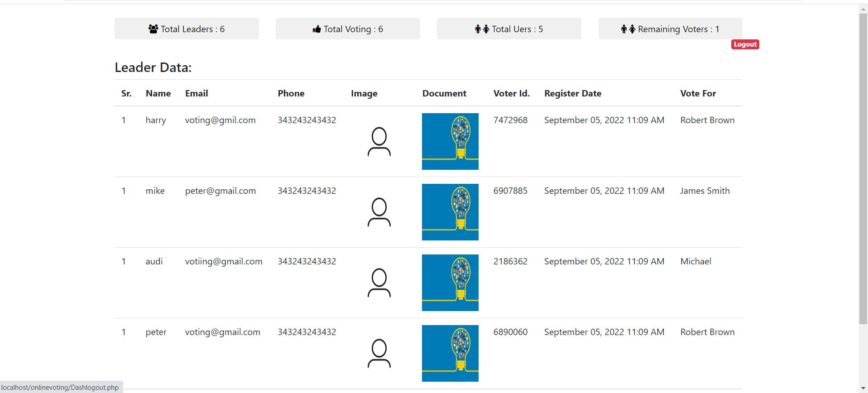868x393 pixels.
Task: Click the group icon beside Total Leaders
Action: tap(153, 29)
